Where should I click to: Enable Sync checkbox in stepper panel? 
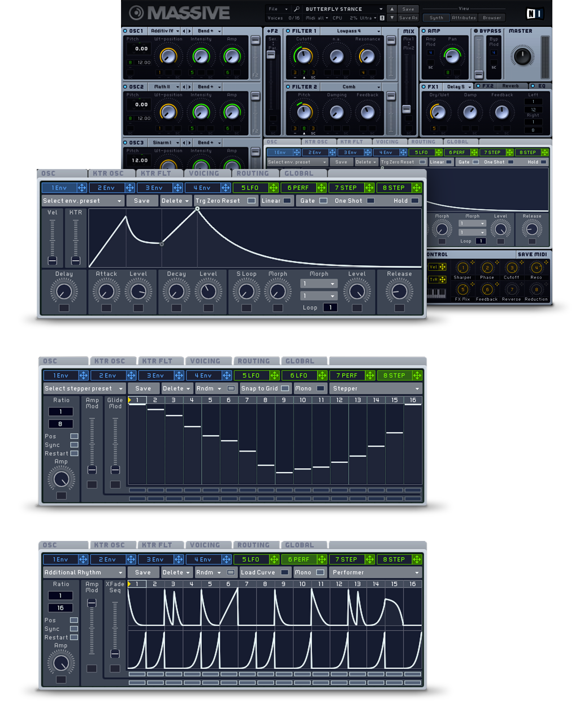(74, 445)
